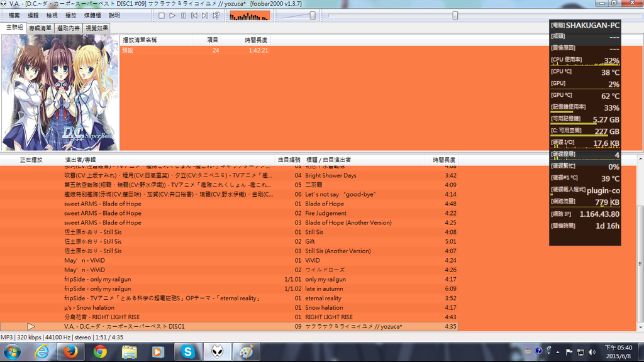Switch to the 視覺效果 tab
644x362 pixels.
96,28
